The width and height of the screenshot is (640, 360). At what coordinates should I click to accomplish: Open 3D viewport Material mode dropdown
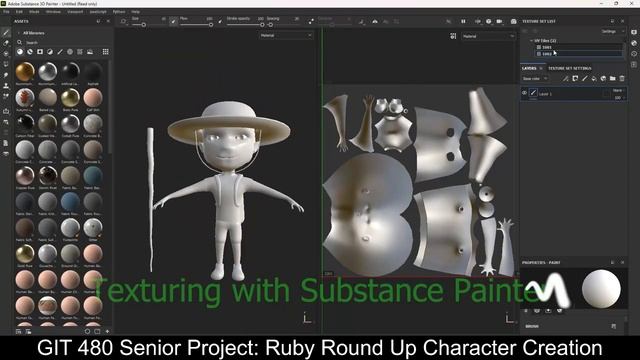(x=286, y=36)
